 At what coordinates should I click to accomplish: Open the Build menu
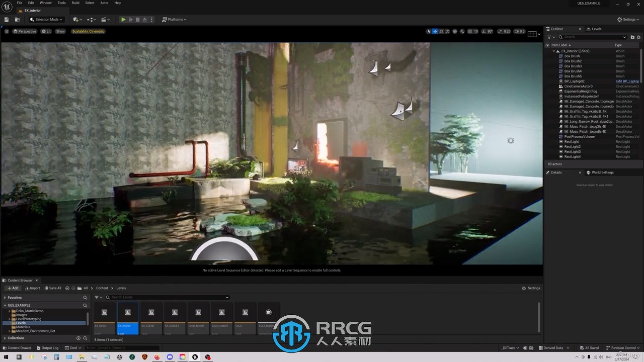(75, 3)
